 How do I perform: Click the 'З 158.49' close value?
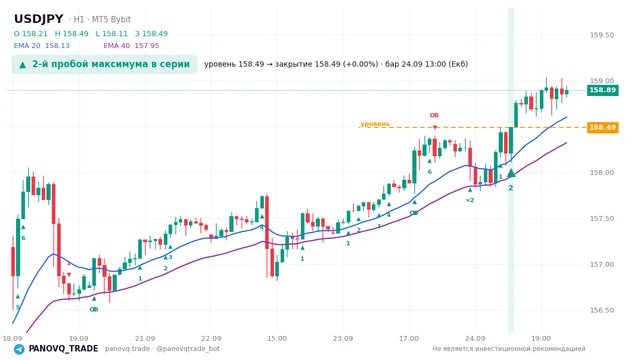(151, 34)
